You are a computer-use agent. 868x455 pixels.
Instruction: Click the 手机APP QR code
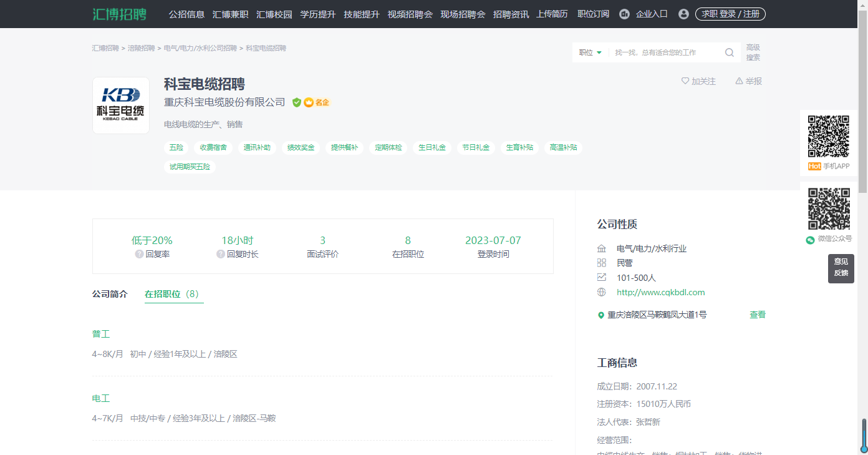[x=829, y=136]
